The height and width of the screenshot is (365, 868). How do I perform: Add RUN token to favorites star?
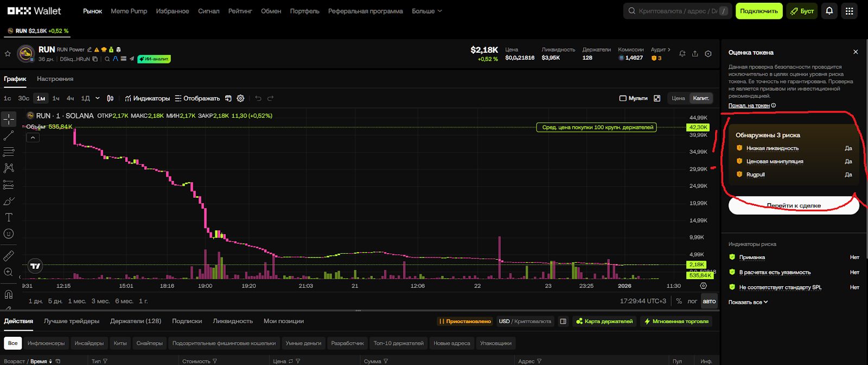pos(8,54)
